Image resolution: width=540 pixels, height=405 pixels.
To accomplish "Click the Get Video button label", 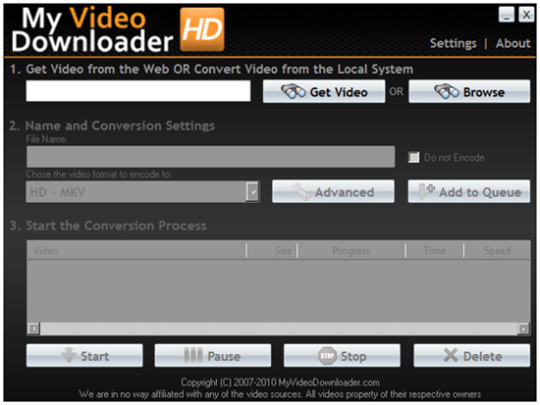I will pyautogui.click(x=339, y=92).
